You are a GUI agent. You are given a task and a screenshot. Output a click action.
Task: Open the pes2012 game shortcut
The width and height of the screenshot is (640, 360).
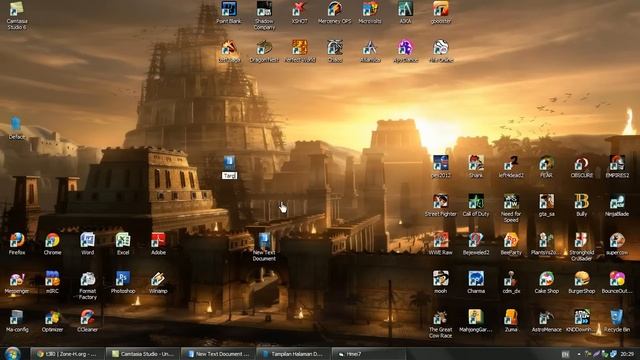coord(440,167)
